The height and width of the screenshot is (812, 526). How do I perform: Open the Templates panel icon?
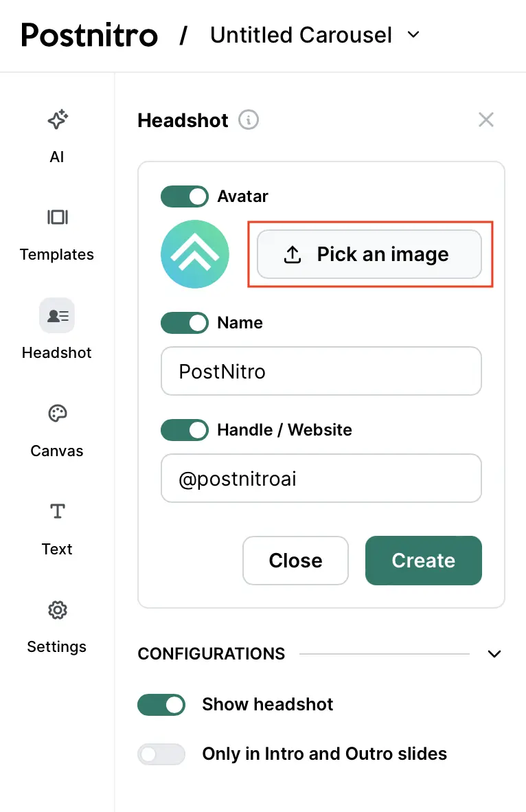[x=57, y=218]
